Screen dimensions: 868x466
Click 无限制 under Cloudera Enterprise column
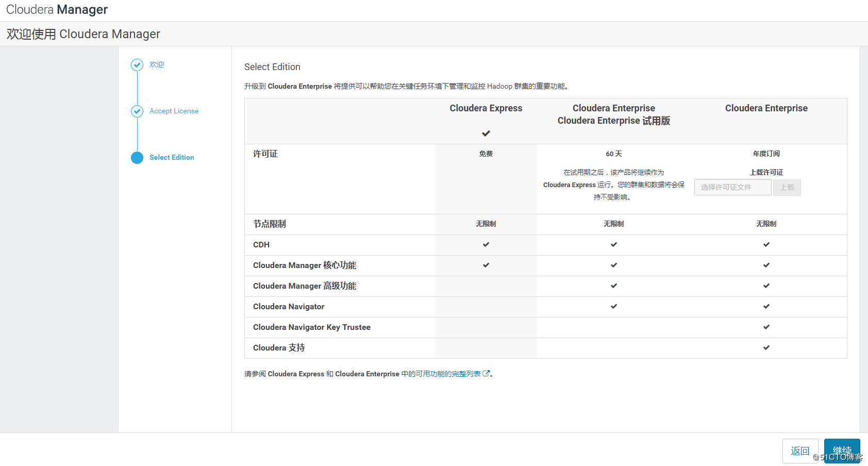766,224
